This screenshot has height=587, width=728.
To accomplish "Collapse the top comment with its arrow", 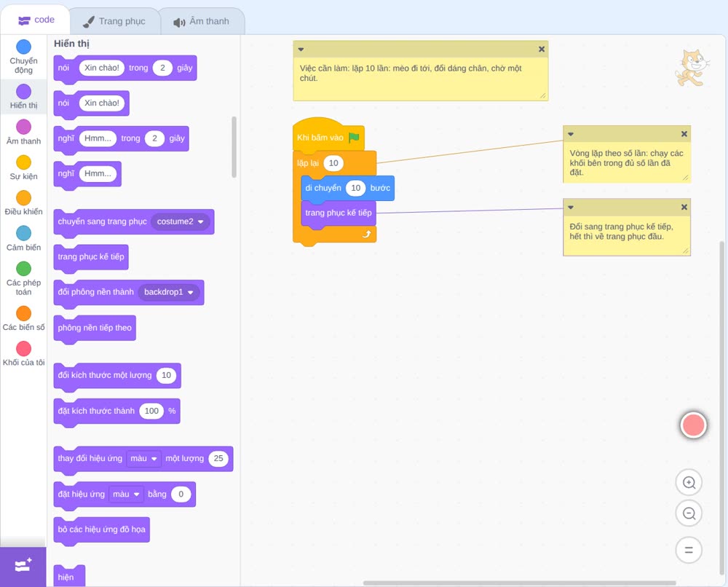I will [301, 50].
